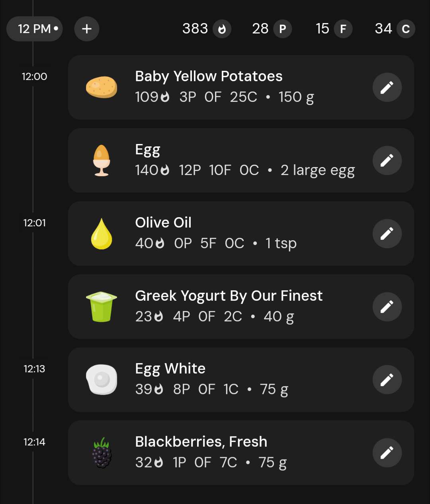Tap the protein P badge
Viewport: 430px width, 504px height.
283,29
